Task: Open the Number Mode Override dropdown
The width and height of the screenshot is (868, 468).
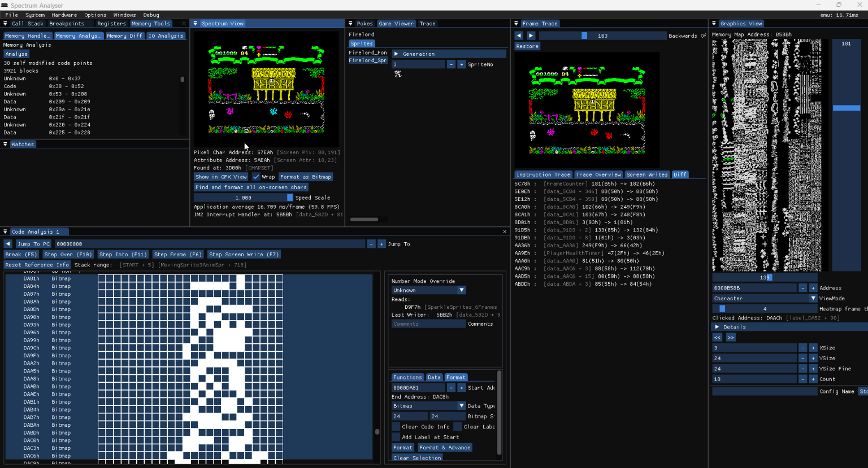Action: (x=428, y=290)
